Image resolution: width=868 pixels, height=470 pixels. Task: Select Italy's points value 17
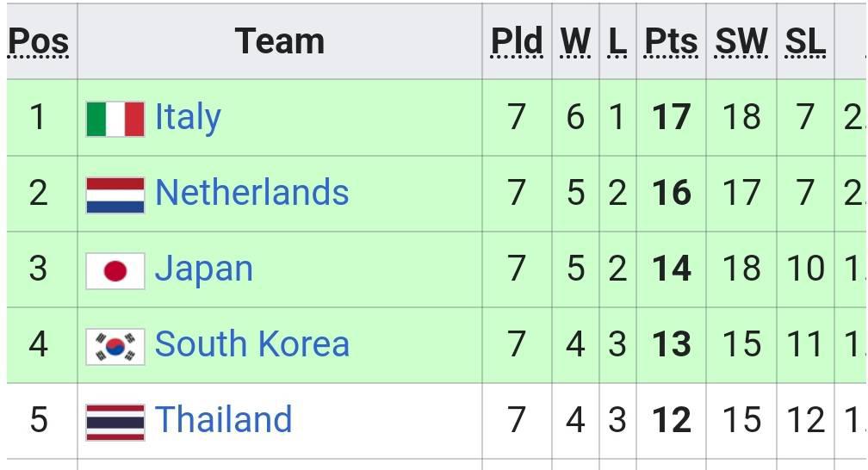671,117
